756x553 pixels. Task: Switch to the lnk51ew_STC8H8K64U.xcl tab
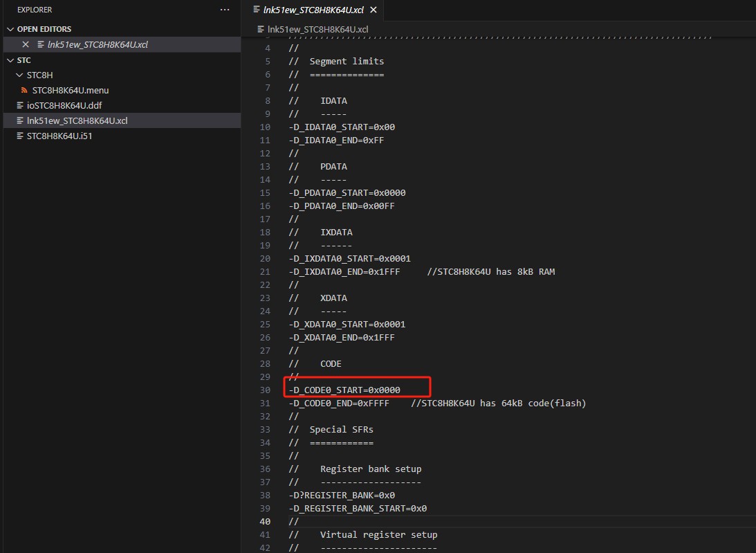[313, 10]
